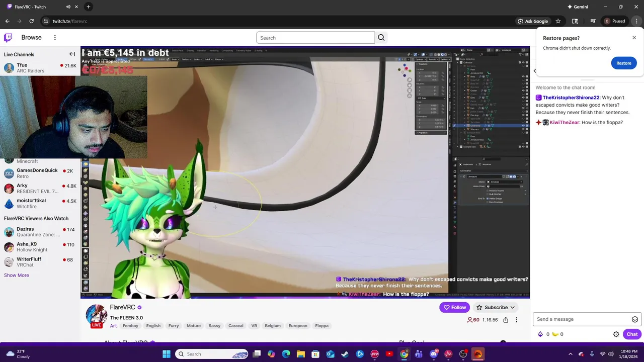This screenshot has height=362, width=644.
Task: Go back to the previous page
Action: point(7,21)
